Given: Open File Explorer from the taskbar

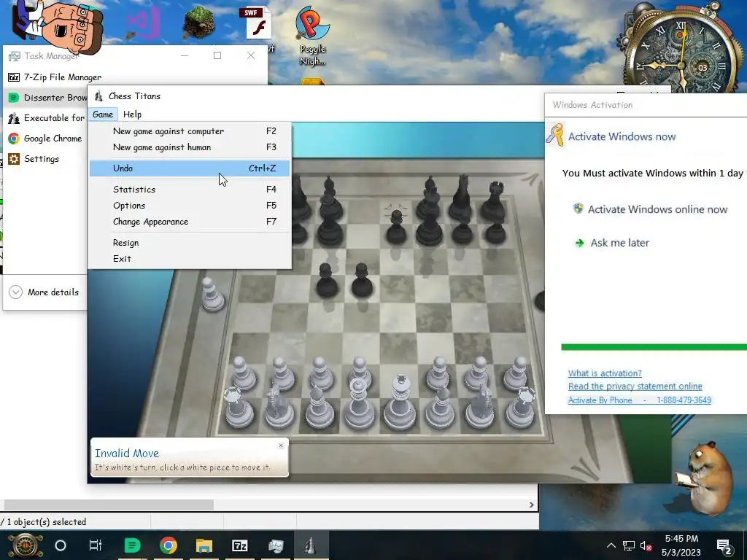Looking at the screenshot, I should [204, 545].
